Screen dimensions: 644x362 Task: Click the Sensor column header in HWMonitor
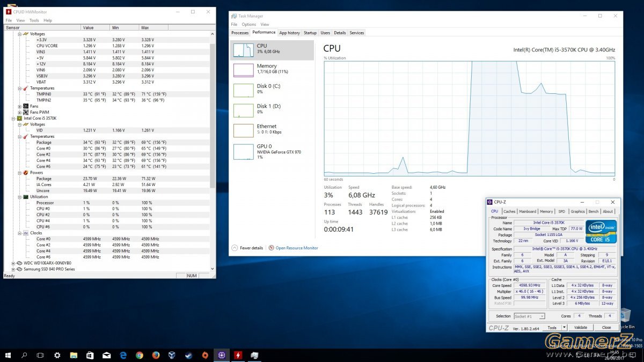[x=42, y=27]
